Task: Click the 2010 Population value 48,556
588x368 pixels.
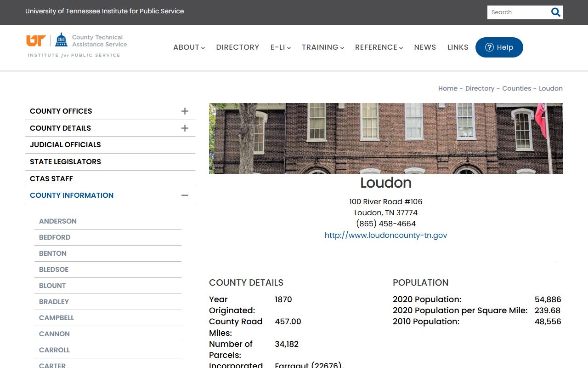Action: point(548,322)
